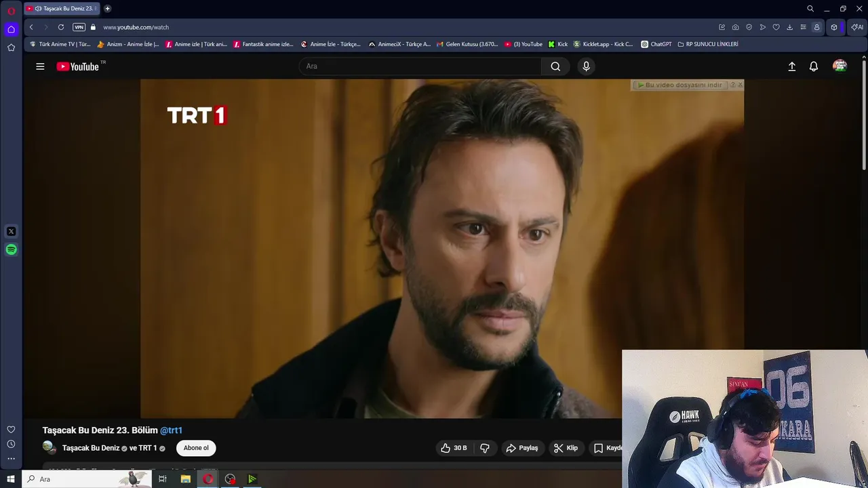Open Task View on the taskbar

[163, 479]
